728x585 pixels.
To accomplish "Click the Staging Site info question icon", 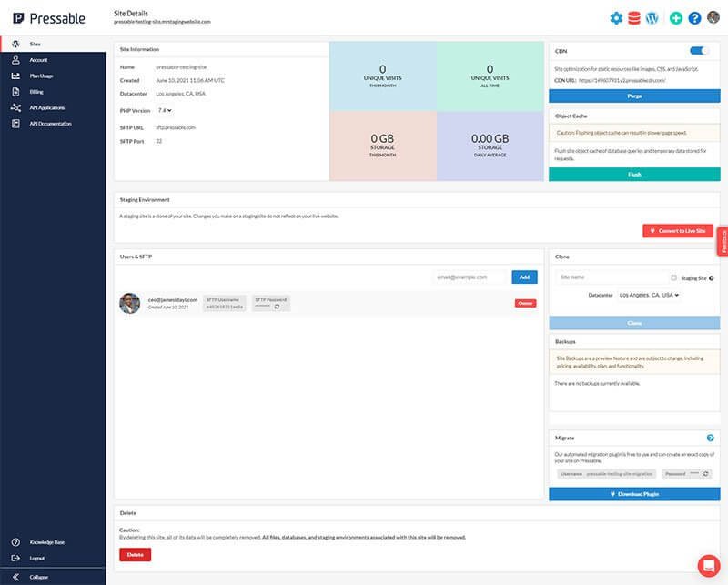I will 712,278.
